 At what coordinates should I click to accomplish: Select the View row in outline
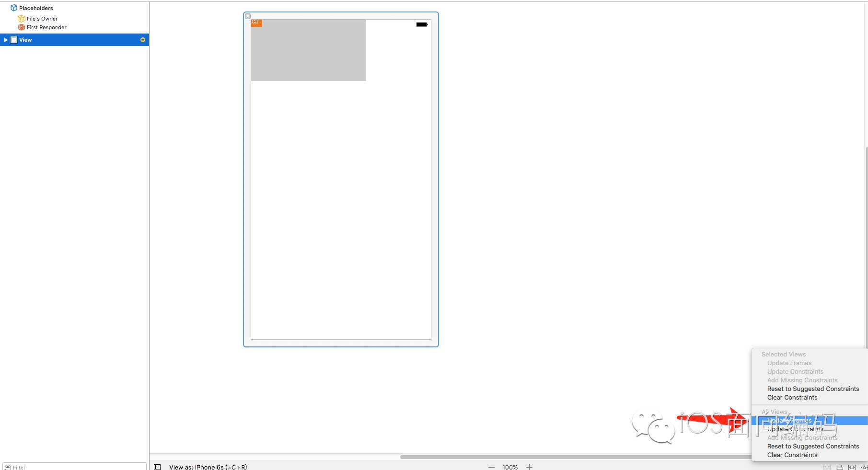74,40
